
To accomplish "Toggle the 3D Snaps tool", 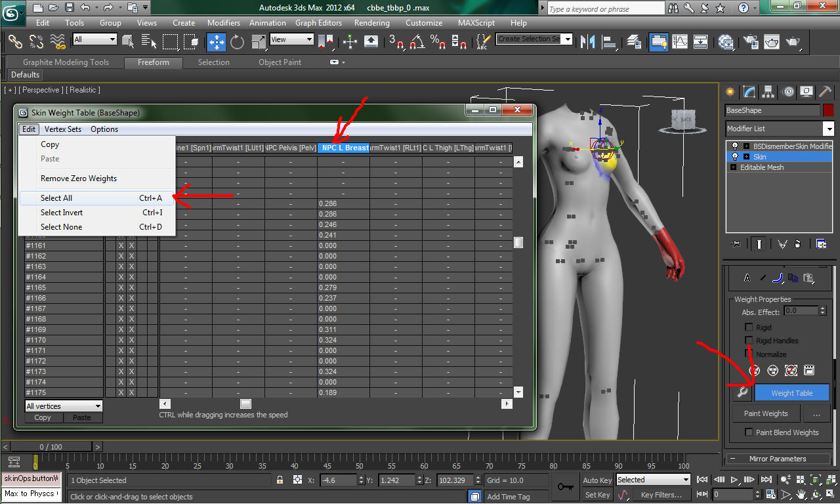I will (396, 41).
